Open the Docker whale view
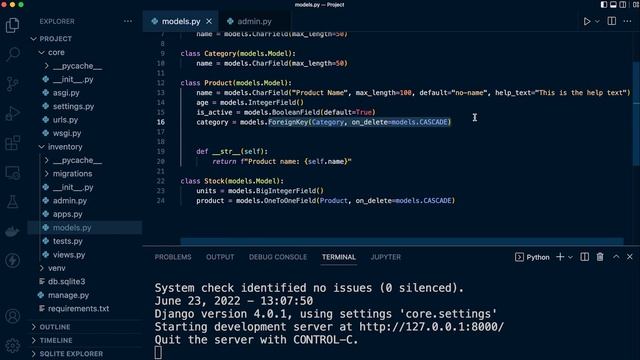Image resolution: width=640 pixels, height=360 pixels. [13, 231]
